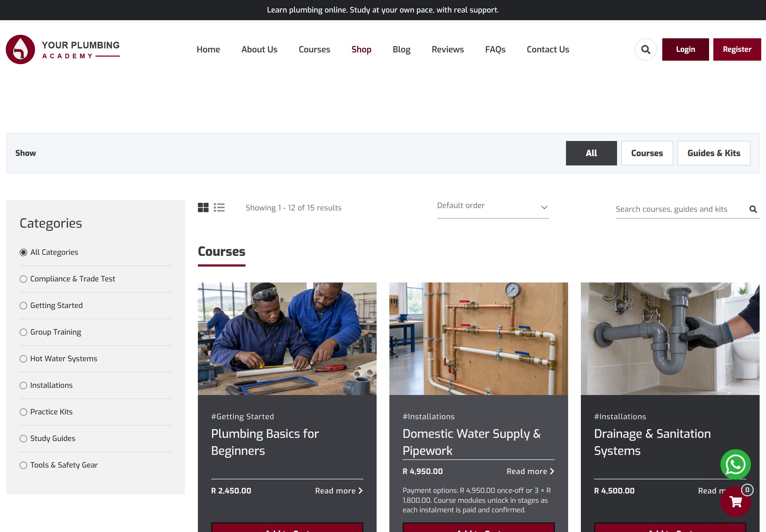The width and height of the screenshot is (766, 532).
Task: Open Drainage & Sanitation thumbnail image
Action: [670, 339]
